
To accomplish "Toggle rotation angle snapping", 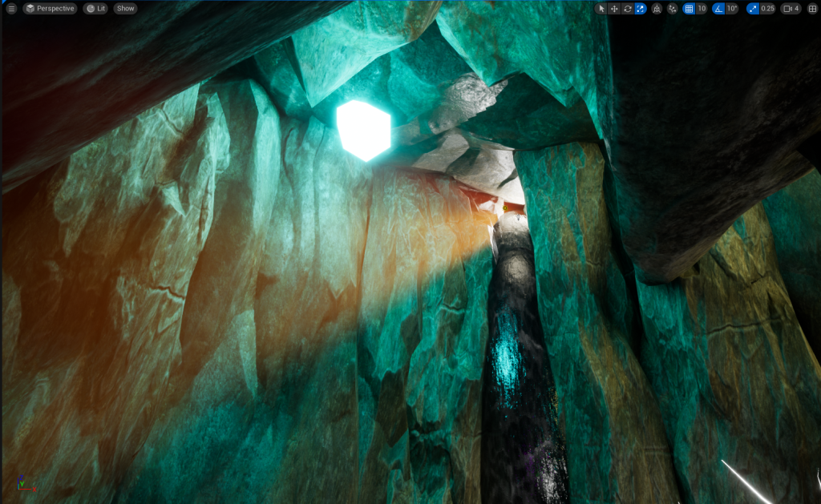I will pos(718,9).
